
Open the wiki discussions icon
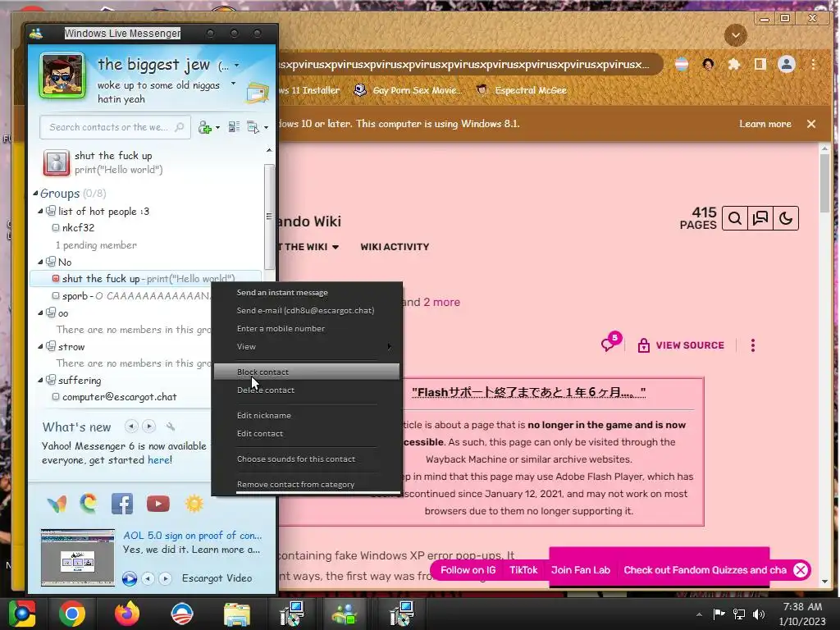tap(760, 218)
